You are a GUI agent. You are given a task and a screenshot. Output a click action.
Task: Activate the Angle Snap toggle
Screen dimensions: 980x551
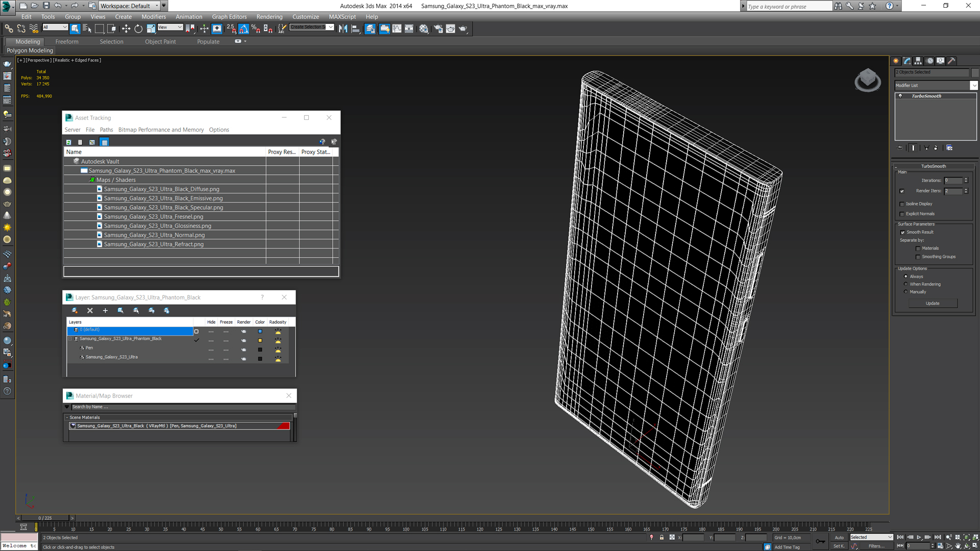(x=243, y=29)
